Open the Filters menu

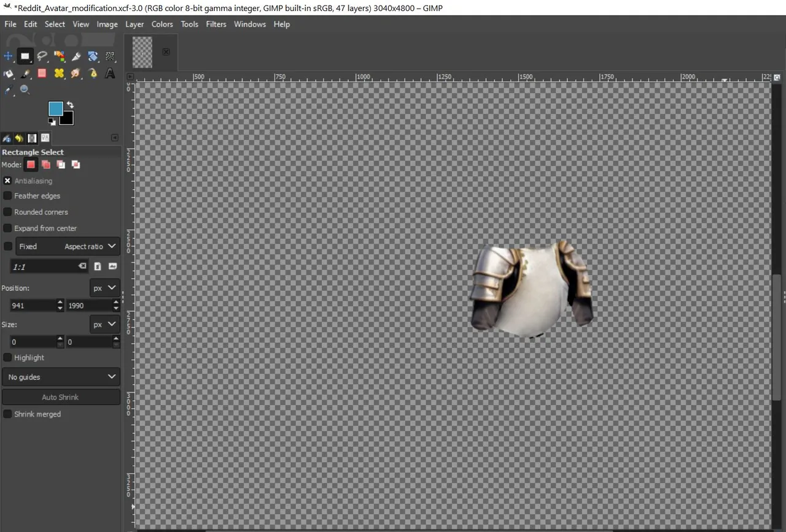[x=216, y=24]
